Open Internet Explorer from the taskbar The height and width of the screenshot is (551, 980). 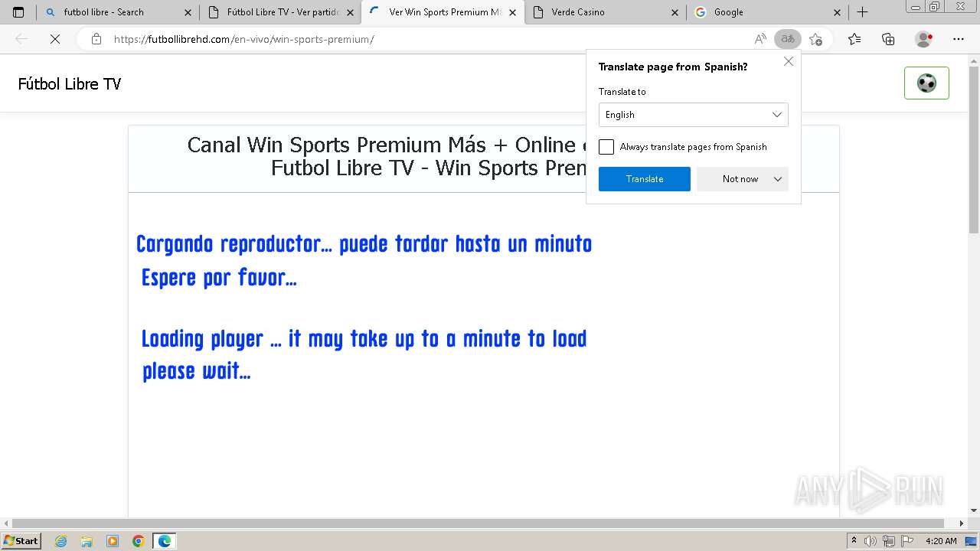click(60, 541)
